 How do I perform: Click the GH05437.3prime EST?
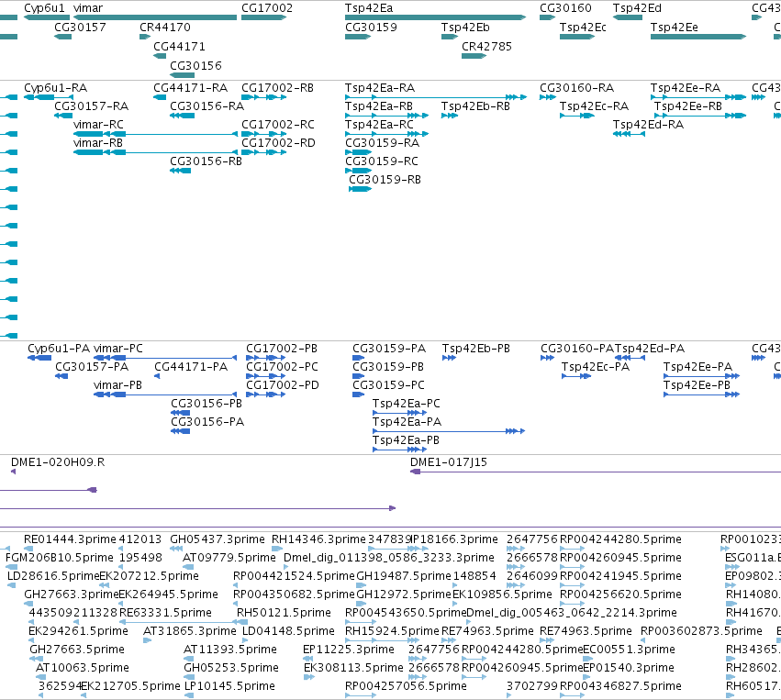[176, 549]
